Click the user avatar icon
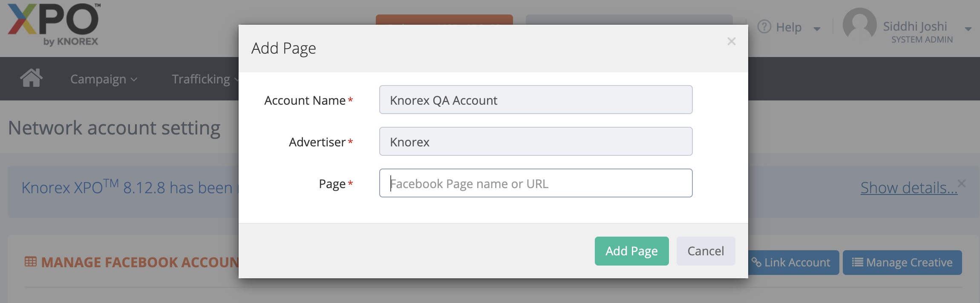The height and width of the screenshot is (303, 980). 859,25
